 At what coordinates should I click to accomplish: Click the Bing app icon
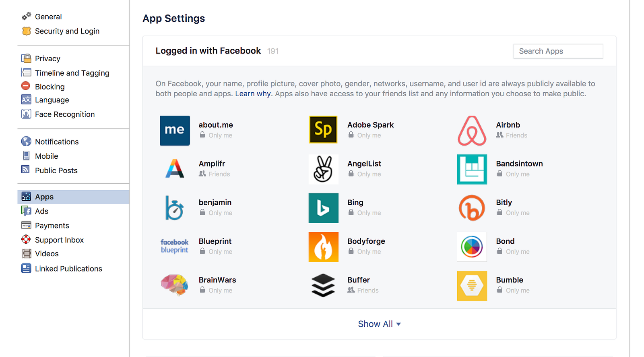[323, 208]
